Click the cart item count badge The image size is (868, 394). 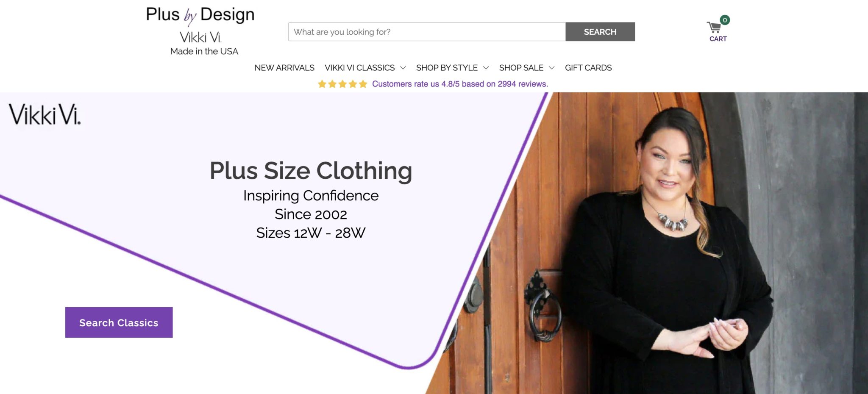(725, 20)
